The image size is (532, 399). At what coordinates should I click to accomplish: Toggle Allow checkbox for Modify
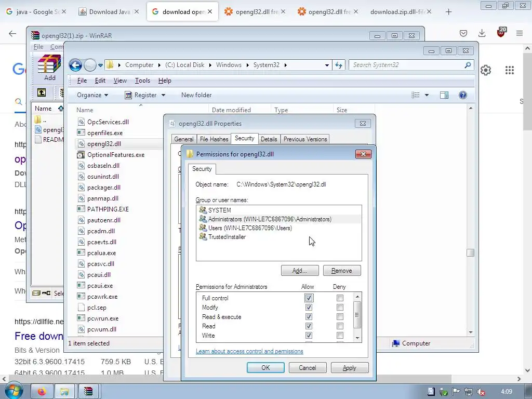point(309,308)
